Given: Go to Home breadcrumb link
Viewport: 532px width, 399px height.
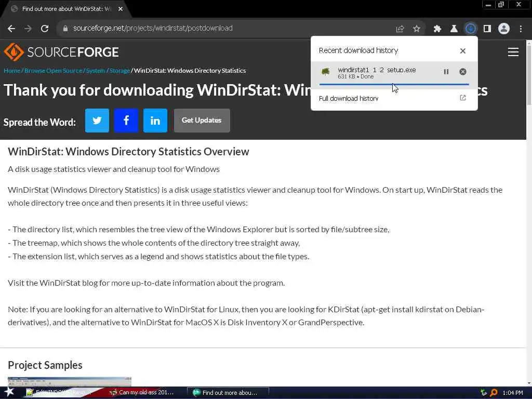Looking at the screenshot, I should 12,71.
